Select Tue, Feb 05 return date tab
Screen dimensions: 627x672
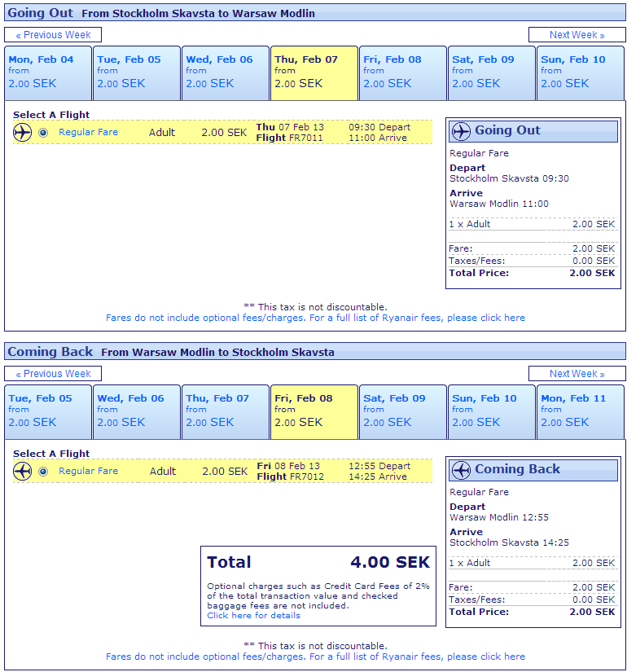[47, 411]
